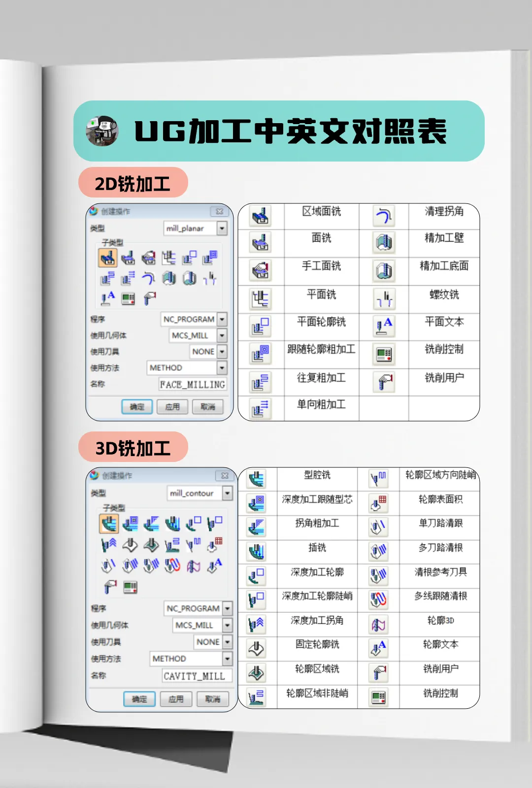
Task: Click 取消 in the mill_planar dialog
Action: pos(208,407)
